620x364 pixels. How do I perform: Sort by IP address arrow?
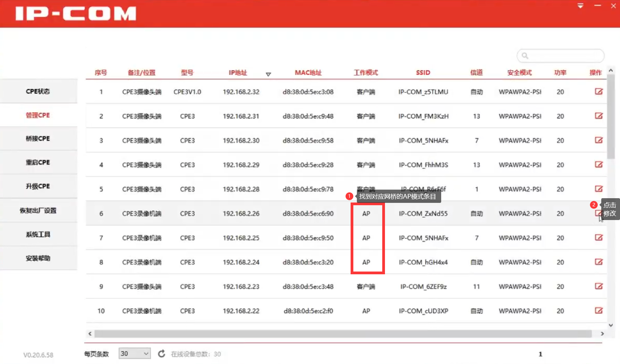pyautogui.click(x=268, y=74)
